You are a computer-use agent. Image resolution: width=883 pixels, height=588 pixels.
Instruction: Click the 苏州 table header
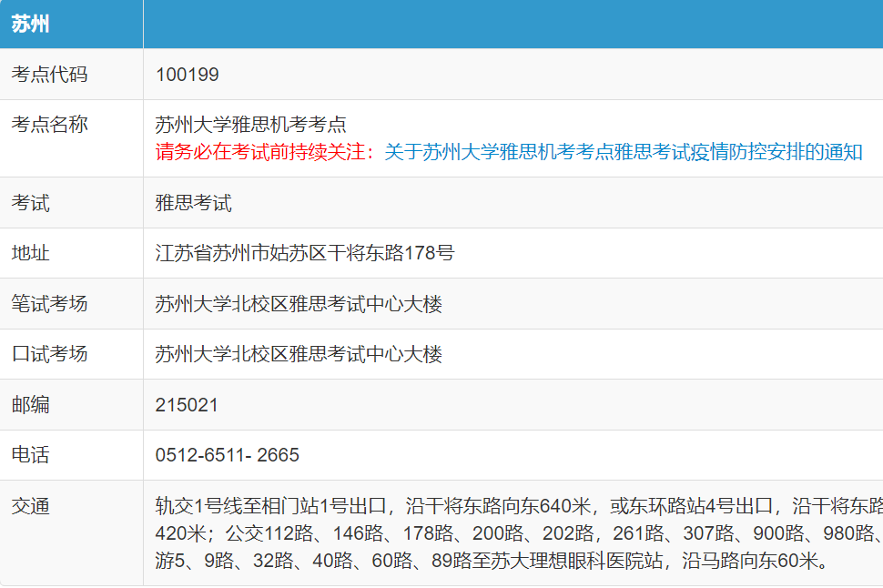tap(30, 25)
